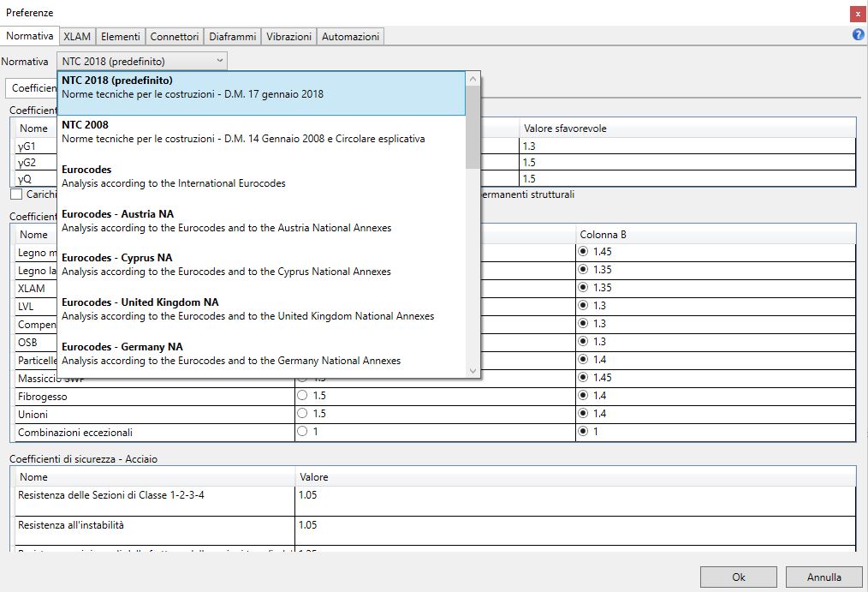The image size is (868, 592).
Task: Click the dropdown list scrollbar thumb
Action: (x=473, y=127)
